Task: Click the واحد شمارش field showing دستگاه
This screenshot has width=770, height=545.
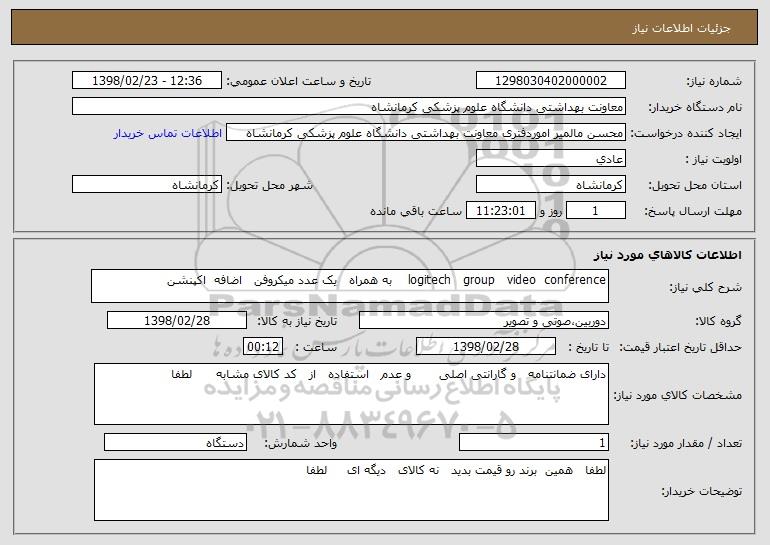Action: coord(175,442)
